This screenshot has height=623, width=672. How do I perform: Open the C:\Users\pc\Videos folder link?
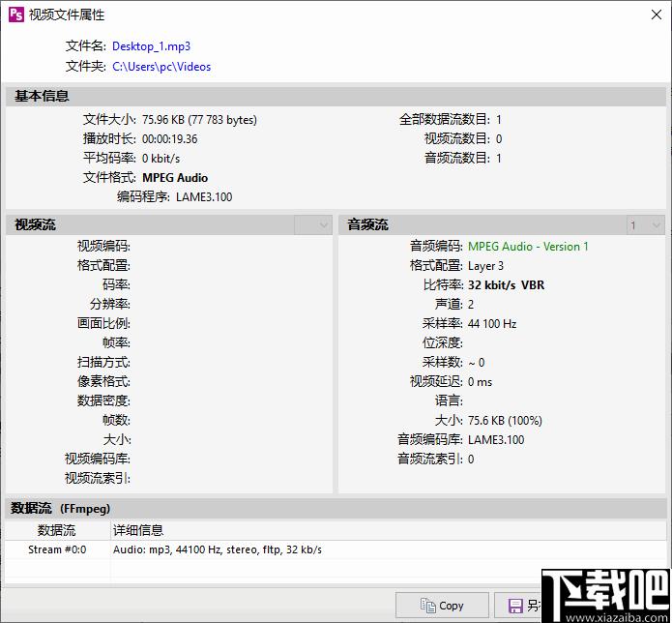(x=161, y=67)
